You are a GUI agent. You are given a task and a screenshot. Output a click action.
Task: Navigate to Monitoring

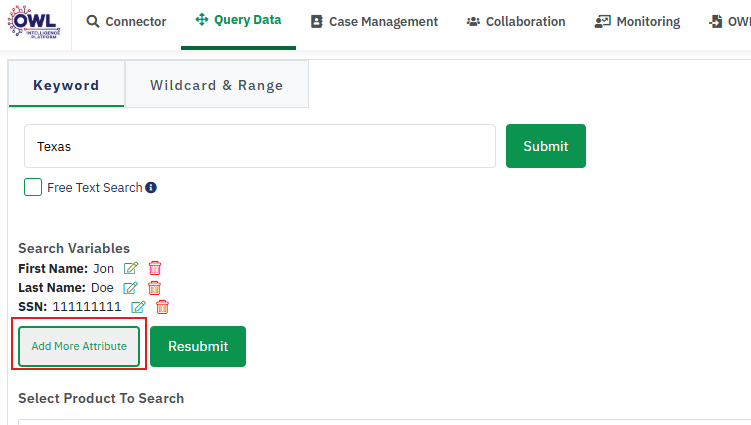click(x=637, y=21)
